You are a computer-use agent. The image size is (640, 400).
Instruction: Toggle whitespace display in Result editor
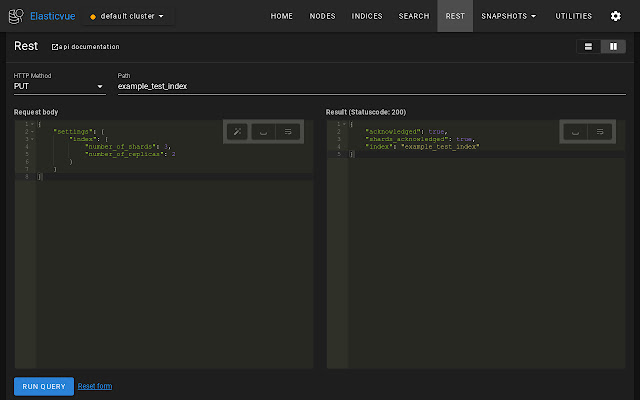pyautogui.click(x=574, y=131)
